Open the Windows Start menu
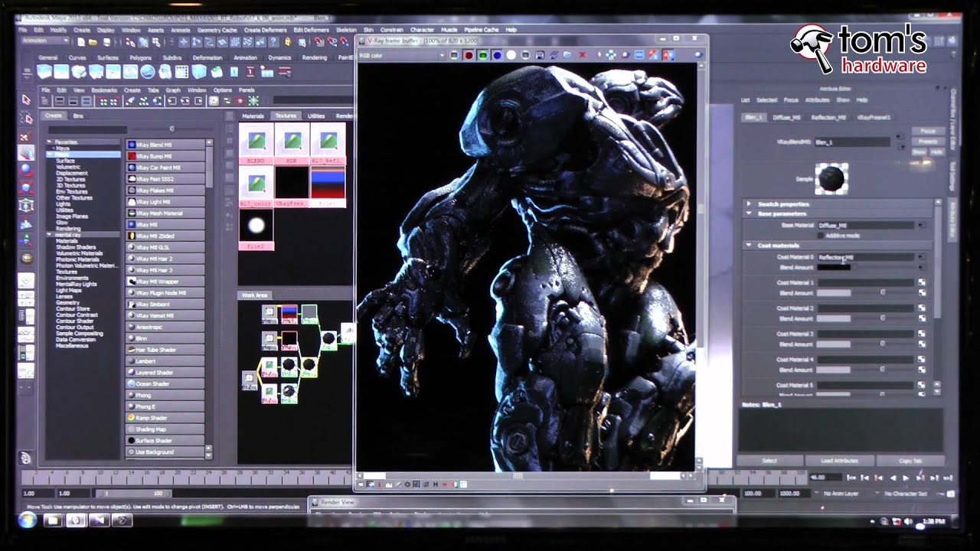Image resolution: width=980 pixels, height=551 pixels. pyautogui.click(x=28, y=520)
